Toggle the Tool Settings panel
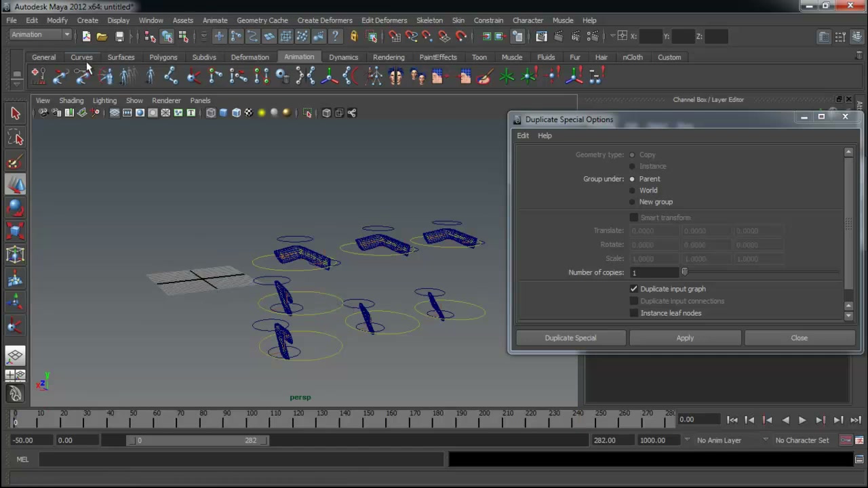The width and height of the screenshot is (868, 488). (840, 37)
